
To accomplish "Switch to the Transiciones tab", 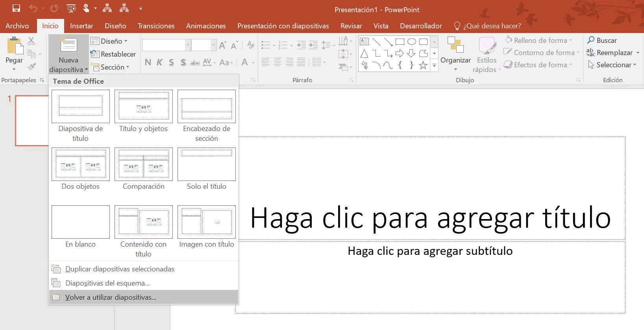I will pos(156,26).
